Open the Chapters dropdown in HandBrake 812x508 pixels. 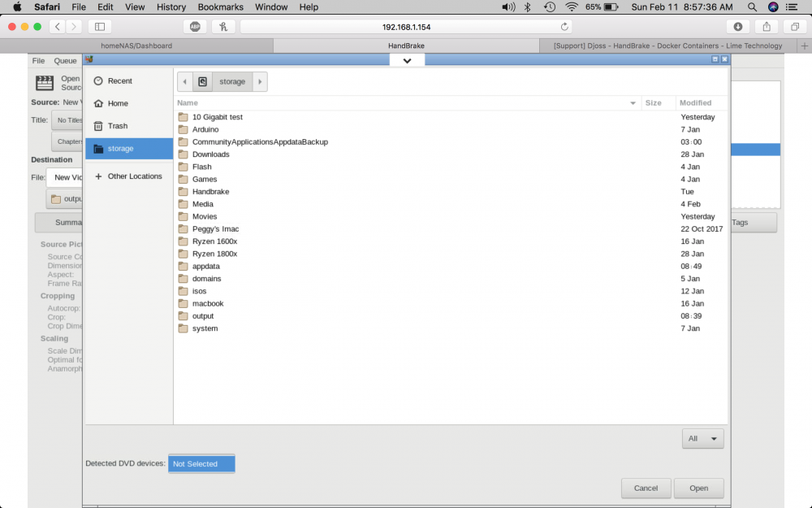pos(67,141)
